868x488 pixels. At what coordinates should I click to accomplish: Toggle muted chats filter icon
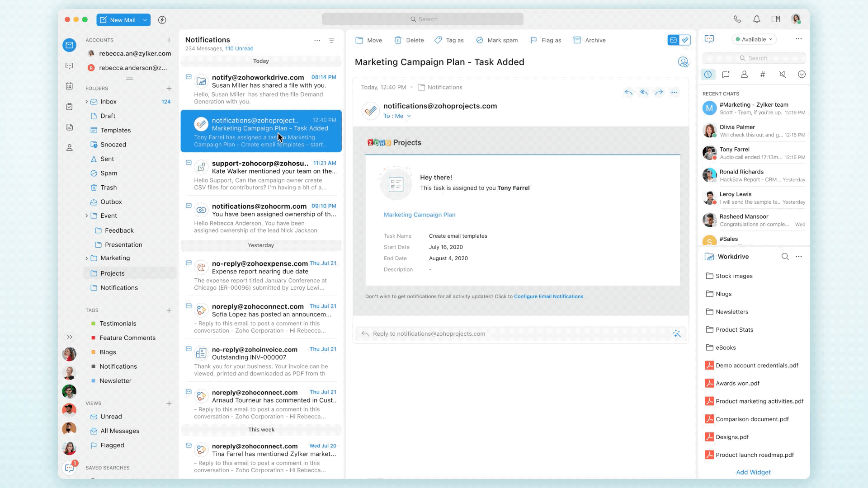(x=783, y=75)
